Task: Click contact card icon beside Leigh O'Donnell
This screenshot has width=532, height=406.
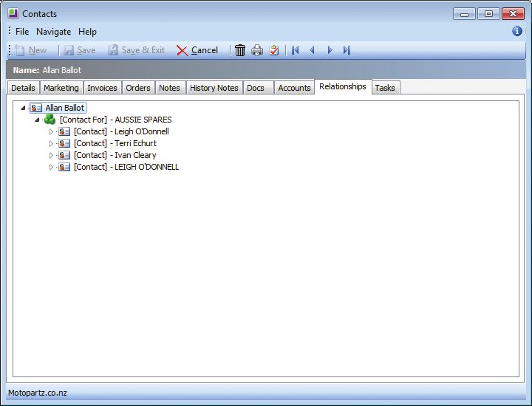Action: [x=64, y=131]
